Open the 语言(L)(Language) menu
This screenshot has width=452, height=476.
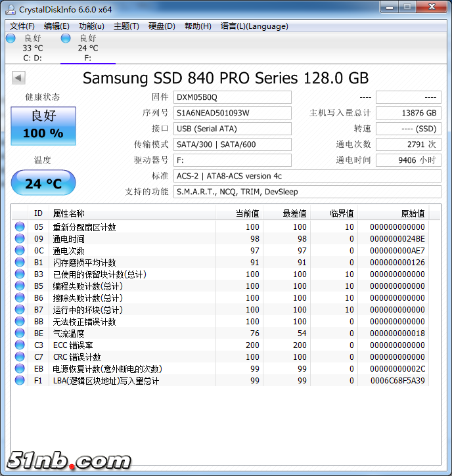coord(254,26)
